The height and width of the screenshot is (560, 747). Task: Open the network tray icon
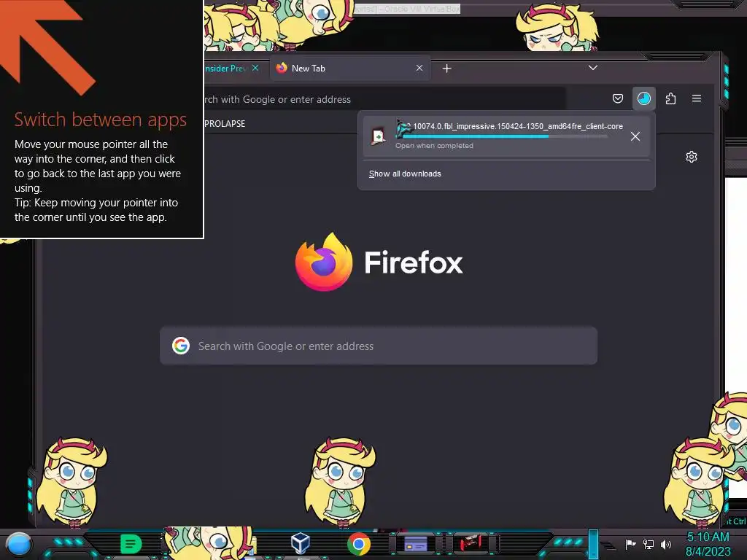649,544
